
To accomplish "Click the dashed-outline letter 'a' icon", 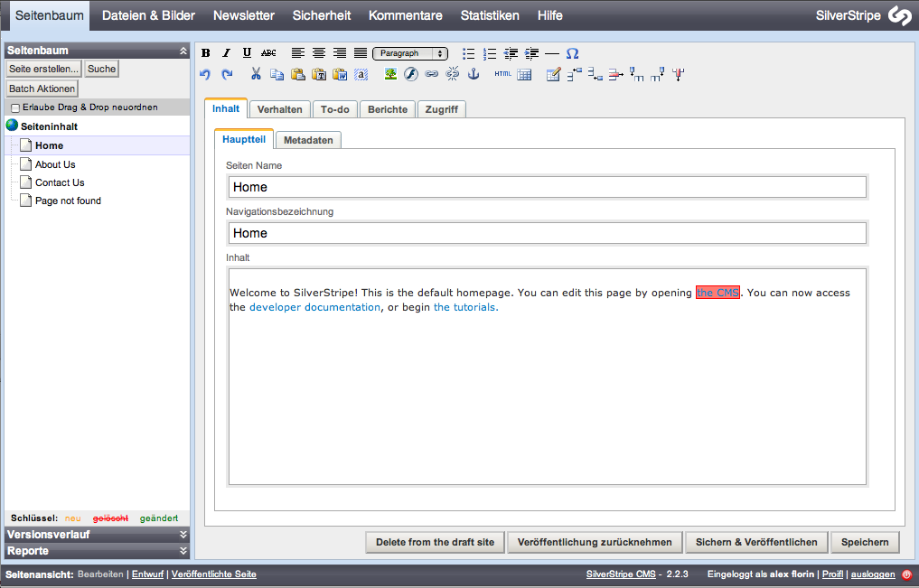I will coord(361,74).
